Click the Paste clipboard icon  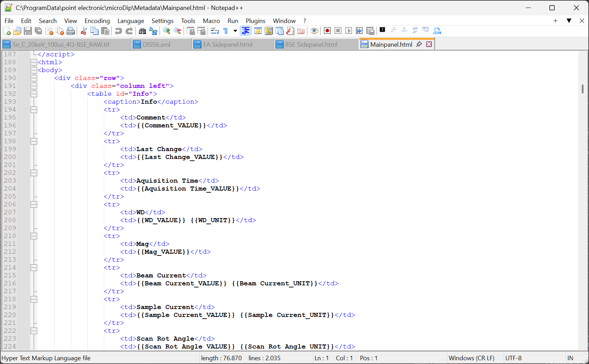(x=105, y=31)
